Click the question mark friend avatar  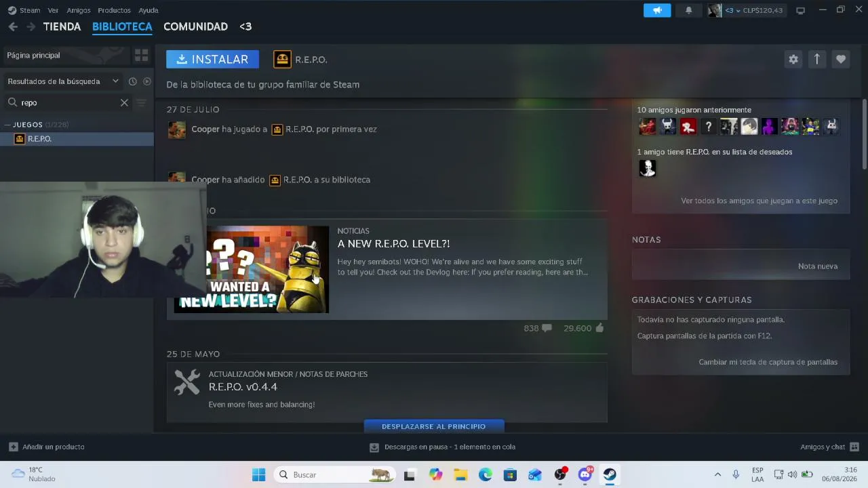tap(708, 126)
